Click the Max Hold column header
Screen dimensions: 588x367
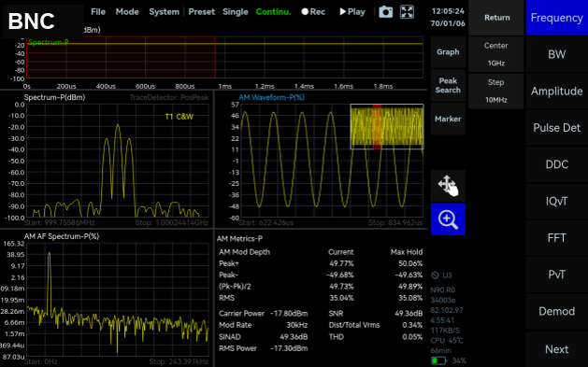click(407, 252)
